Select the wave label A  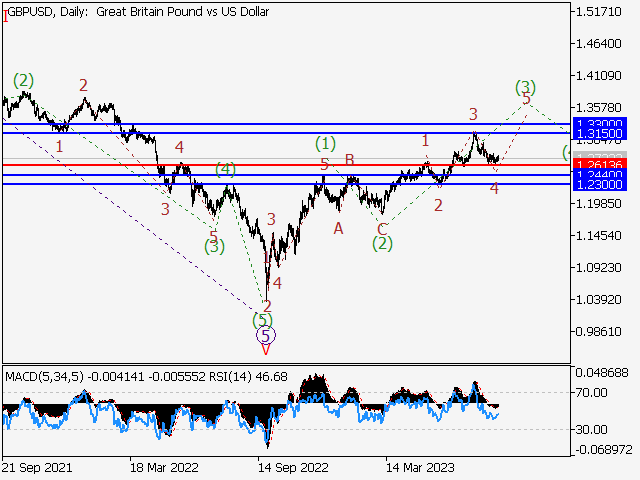coord(338,229)
